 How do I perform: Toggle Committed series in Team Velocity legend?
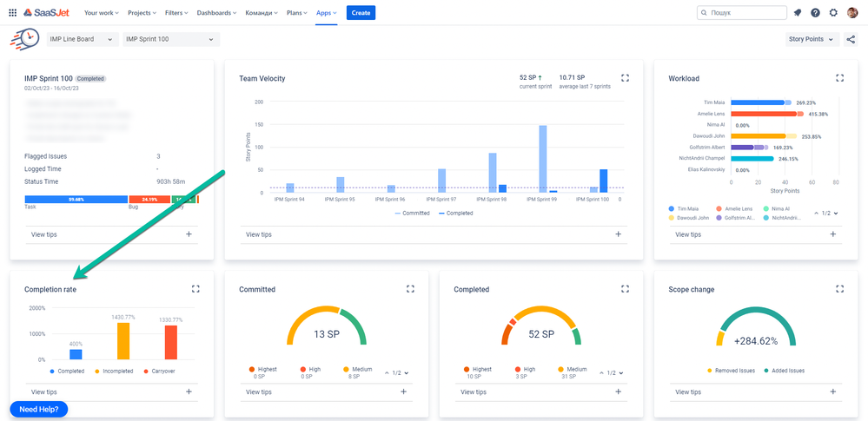click(x=413, y=213)
